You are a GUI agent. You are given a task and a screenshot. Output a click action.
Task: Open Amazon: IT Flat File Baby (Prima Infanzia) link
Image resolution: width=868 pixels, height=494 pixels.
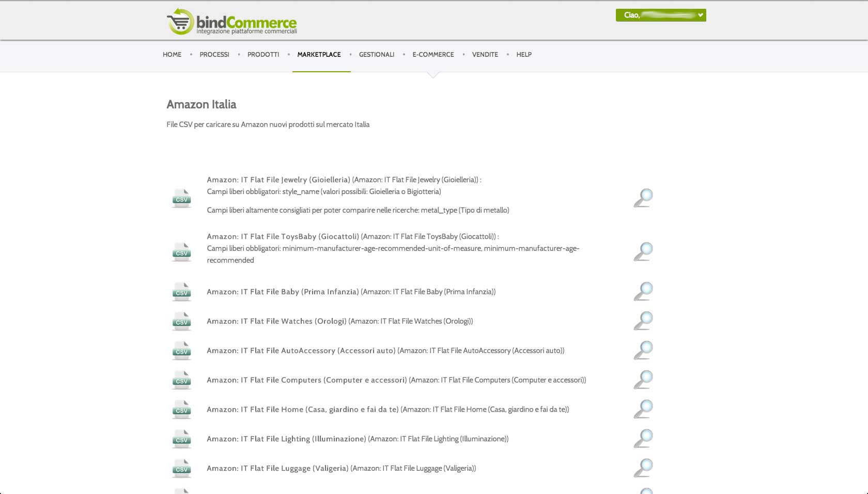click(283, 292)
